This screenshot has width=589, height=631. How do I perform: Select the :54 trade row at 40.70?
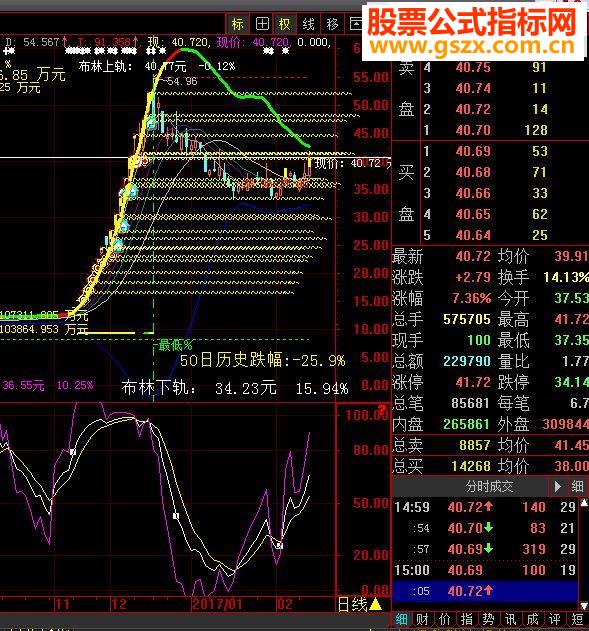click(x=485, y=528)
